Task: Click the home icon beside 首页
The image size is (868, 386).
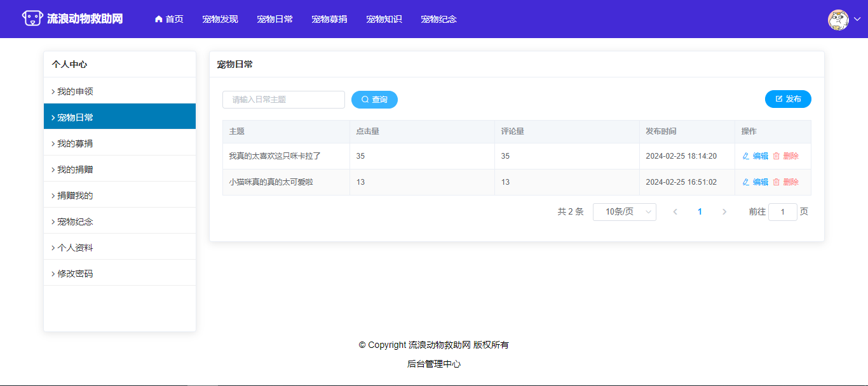Action: [x=159, y=19]
